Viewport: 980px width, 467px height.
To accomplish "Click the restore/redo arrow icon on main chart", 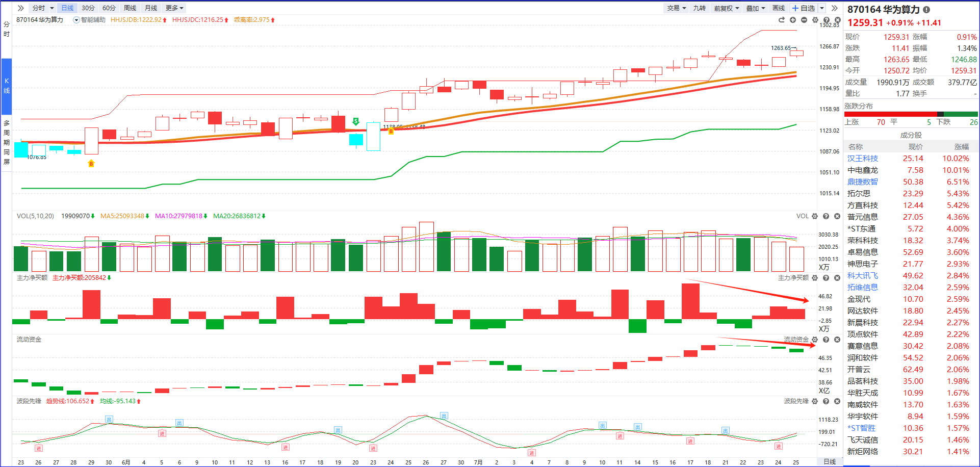I will click(782, 20).
